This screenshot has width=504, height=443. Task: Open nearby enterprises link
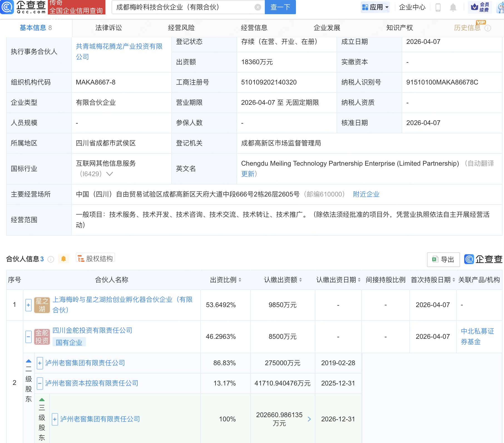[366, 194]
